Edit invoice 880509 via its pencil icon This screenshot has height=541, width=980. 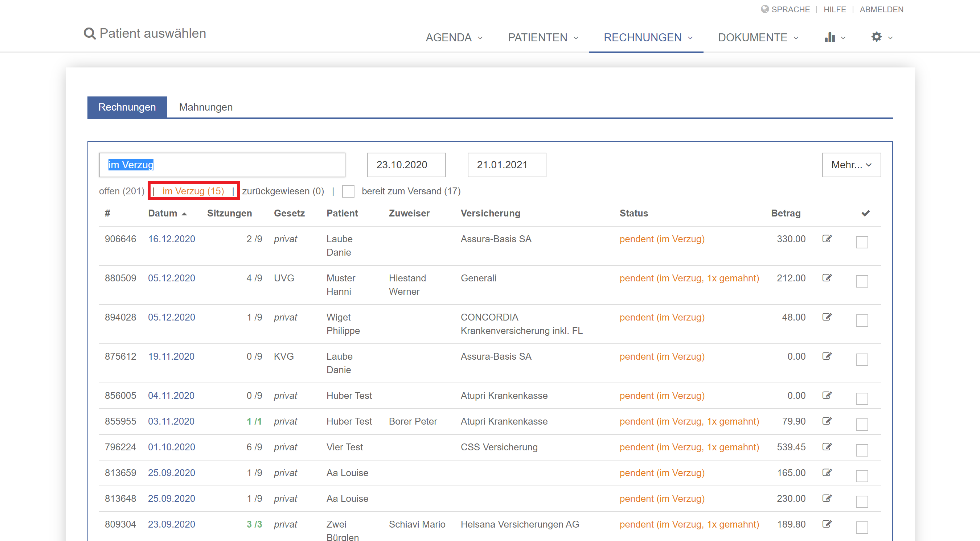click(x=827, y=278)
